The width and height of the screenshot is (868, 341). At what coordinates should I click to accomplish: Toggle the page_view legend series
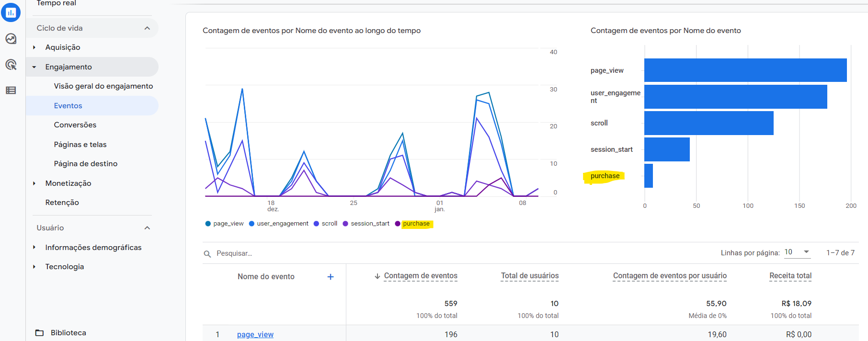pos(224,224)
